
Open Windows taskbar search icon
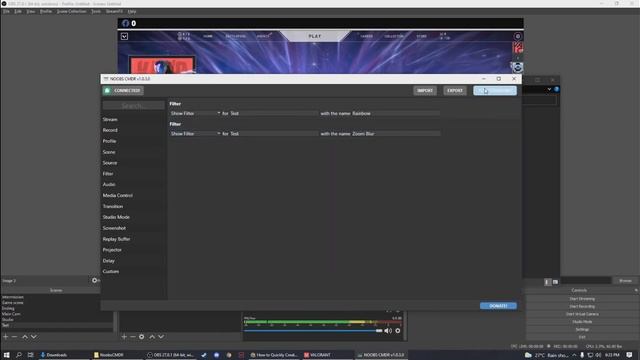pos(18,355)
